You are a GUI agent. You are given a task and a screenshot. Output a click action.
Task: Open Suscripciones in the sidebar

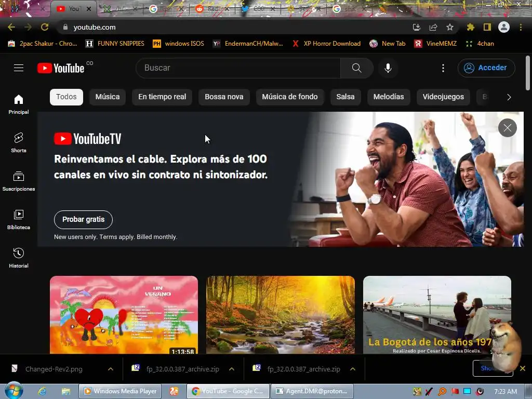coord(19,181)
